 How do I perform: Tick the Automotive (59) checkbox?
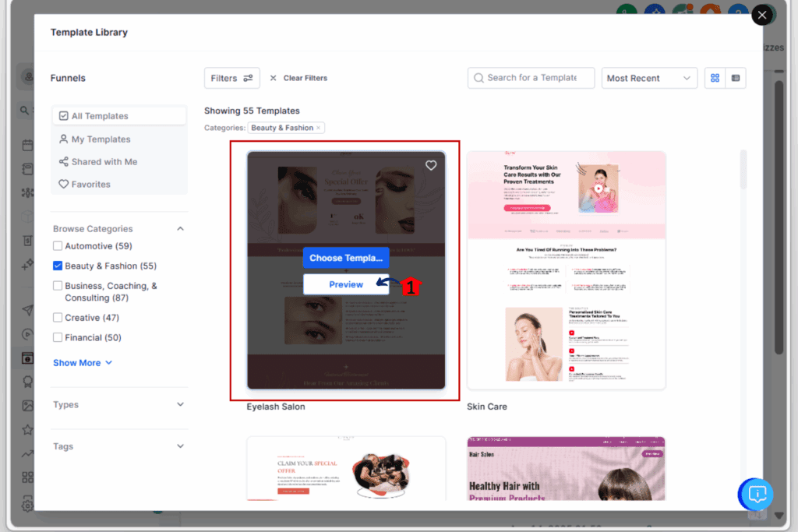58,245
